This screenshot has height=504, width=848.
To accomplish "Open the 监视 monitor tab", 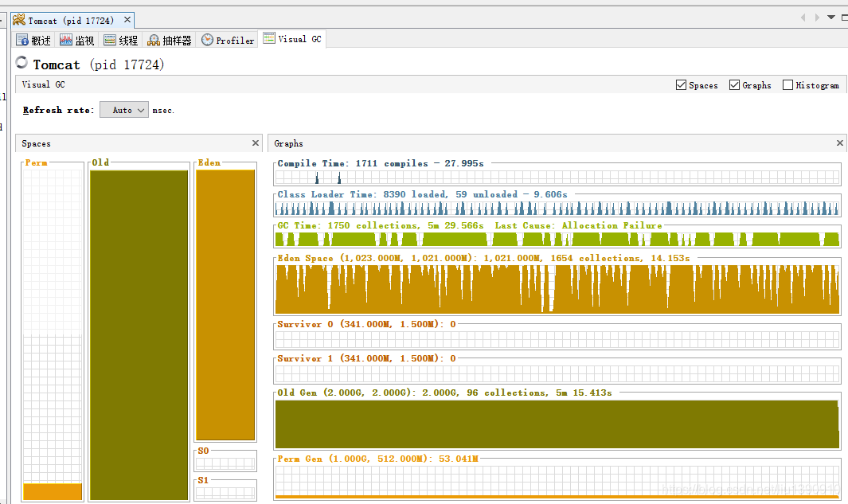I will (x=76, y=40).
